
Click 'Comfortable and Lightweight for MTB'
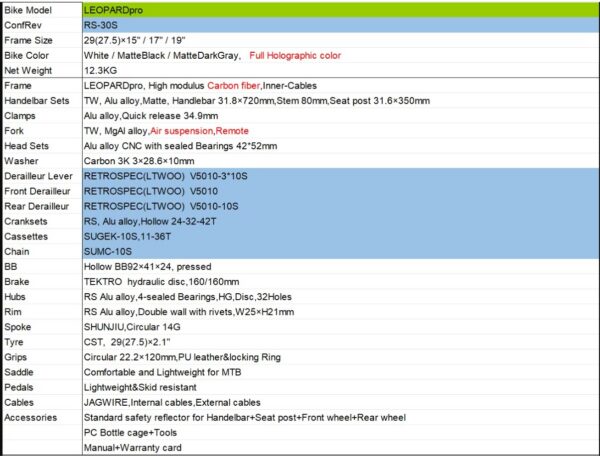coord(163,372)
